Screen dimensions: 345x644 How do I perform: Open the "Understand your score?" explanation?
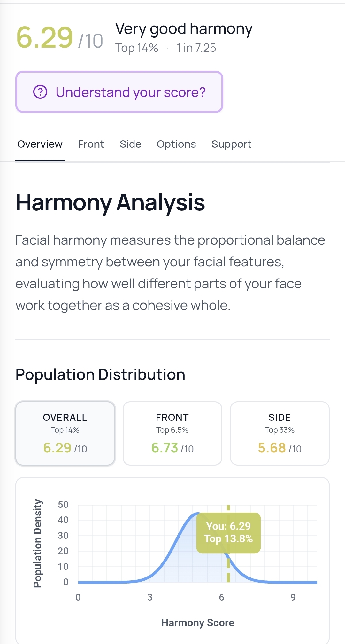pyautogui.click(x=131, y=92)
